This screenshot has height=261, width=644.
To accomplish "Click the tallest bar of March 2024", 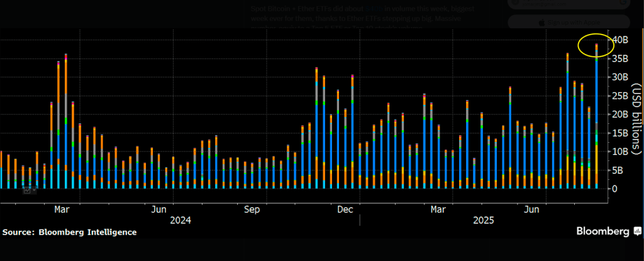I will point(66,121).
